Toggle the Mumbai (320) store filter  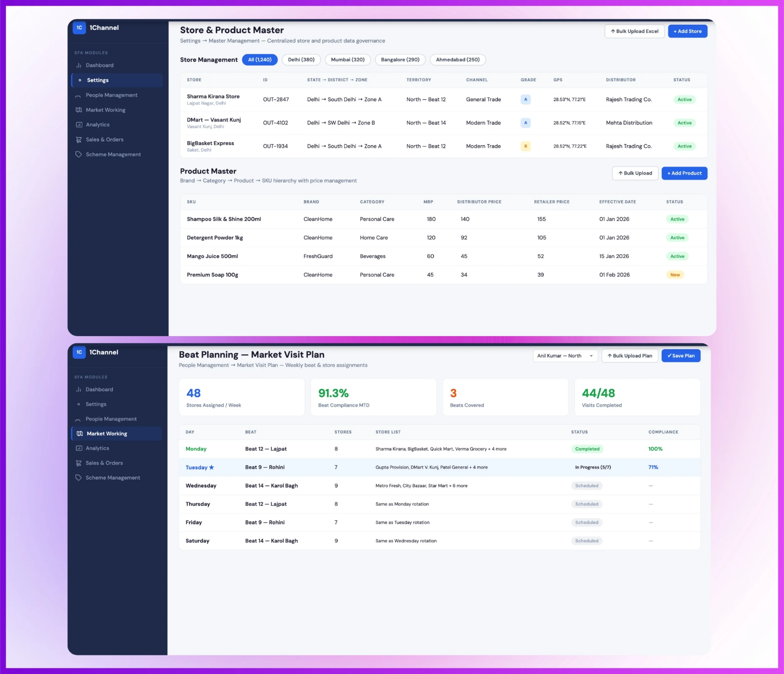click(x=347, y=59)
